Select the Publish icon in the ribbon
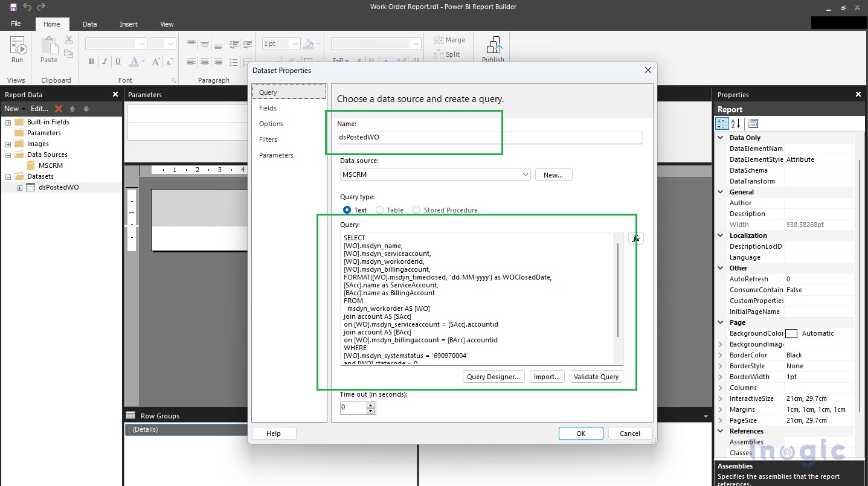This screenshot has width=868, height=486. click(x=493, y=45)
